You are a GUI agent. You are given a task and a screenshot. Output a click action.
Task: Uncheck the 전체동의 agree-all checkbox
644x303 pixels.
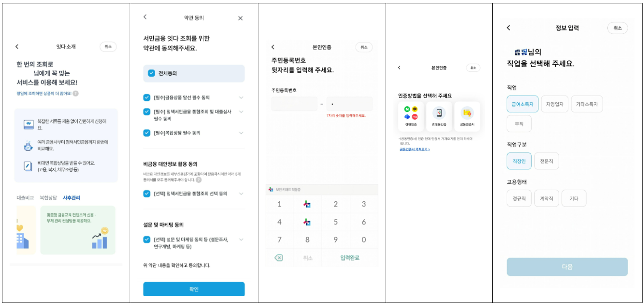[x=150, y=74]
